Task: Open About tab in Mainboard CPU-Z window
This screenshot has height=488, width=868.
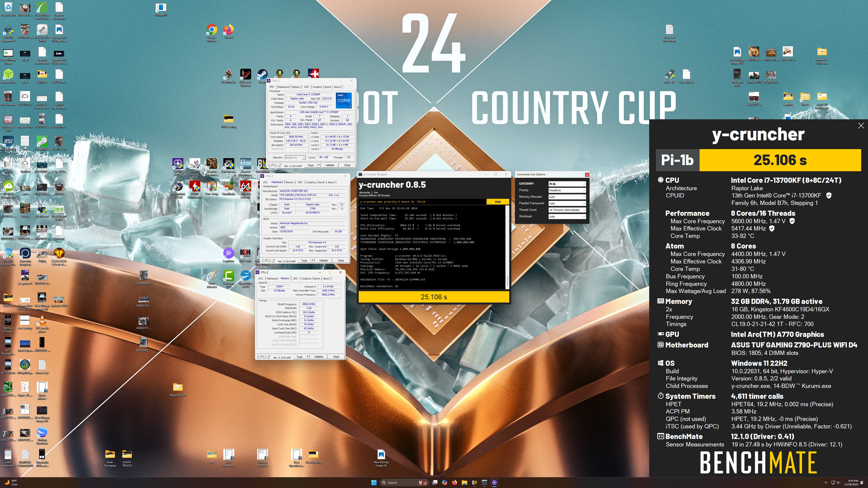Action: [331, 182]
